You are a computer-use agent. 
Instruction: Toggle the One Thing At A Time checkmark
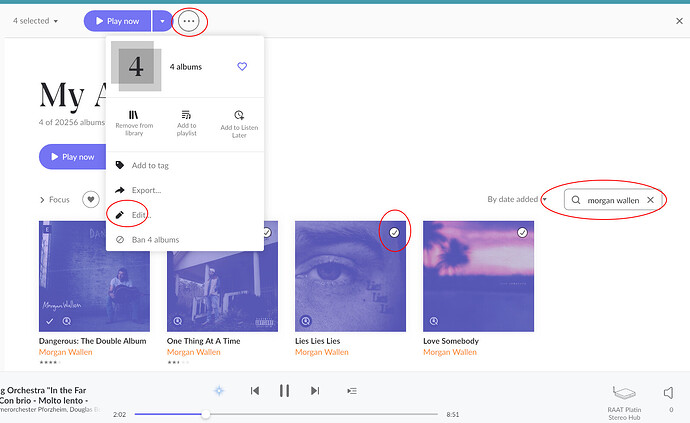point(266,232)
